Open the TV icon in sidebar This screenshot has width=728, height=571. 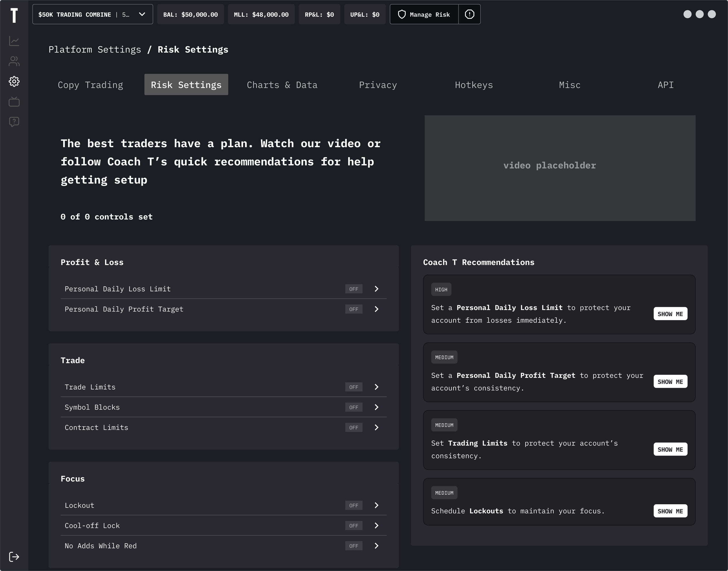pyautogui.click(x=14, y=101)
